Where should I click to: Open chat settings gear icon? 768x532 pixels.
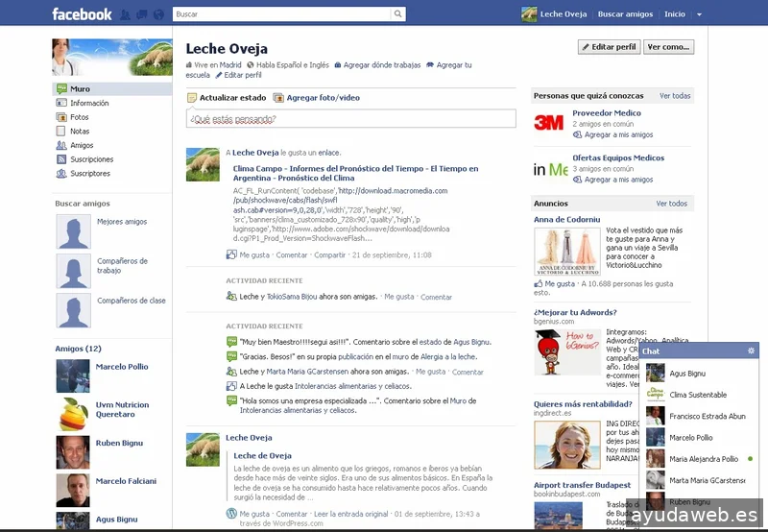point(752,351)
